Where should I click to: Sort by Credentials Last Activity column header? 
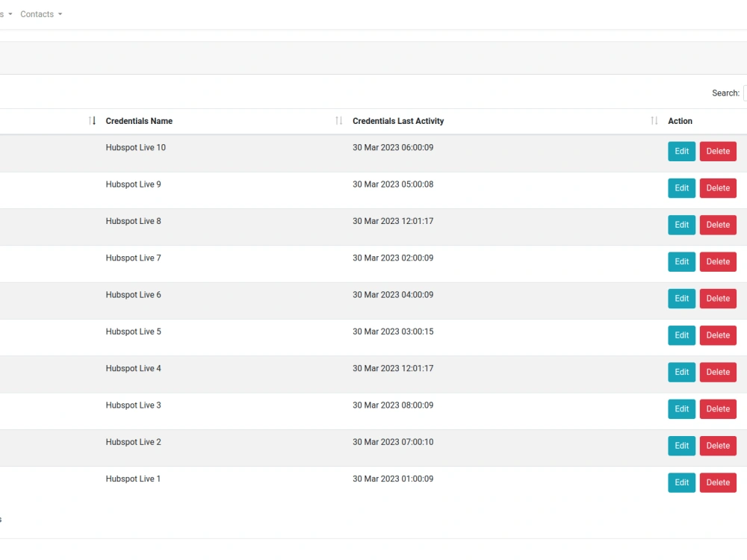click(398, 121)
